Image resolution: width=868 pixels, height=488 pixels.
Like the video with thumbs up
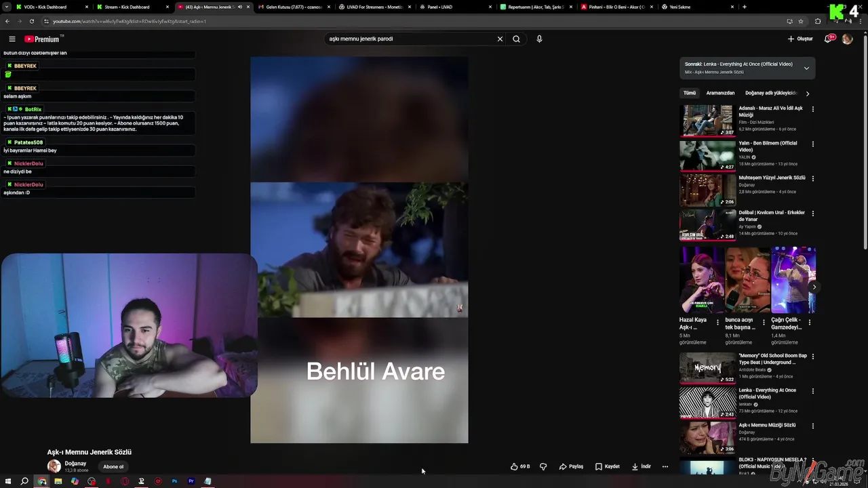coord(520,466)
